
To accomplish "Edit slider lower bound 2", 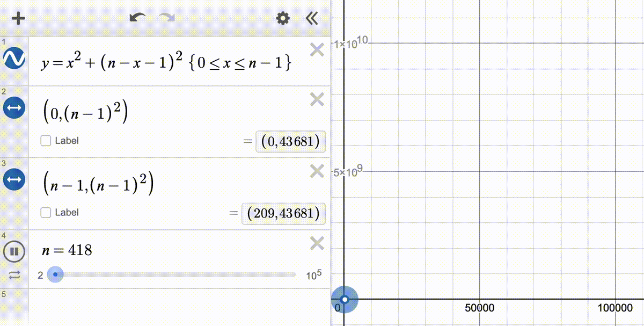I will coord(40,276).
